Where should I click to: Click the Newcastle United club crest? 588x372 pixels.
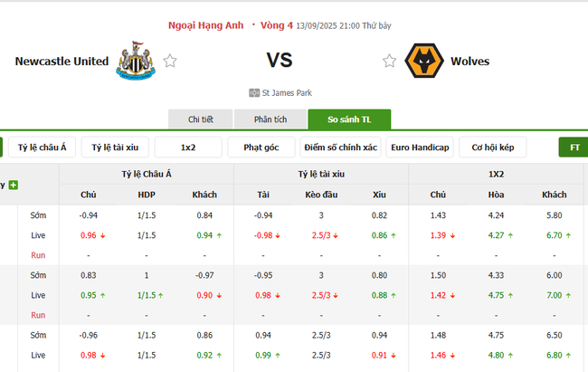click(136, 59)
